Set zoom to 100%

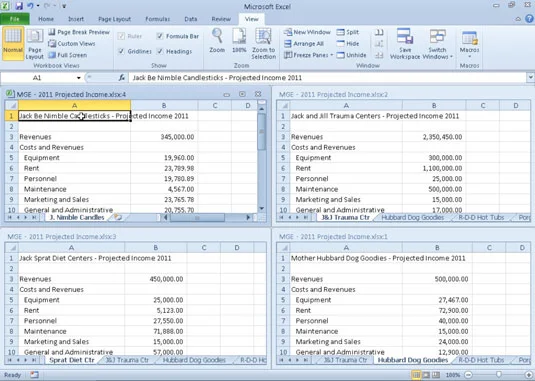pyautogui.click(x=239, y=41)
